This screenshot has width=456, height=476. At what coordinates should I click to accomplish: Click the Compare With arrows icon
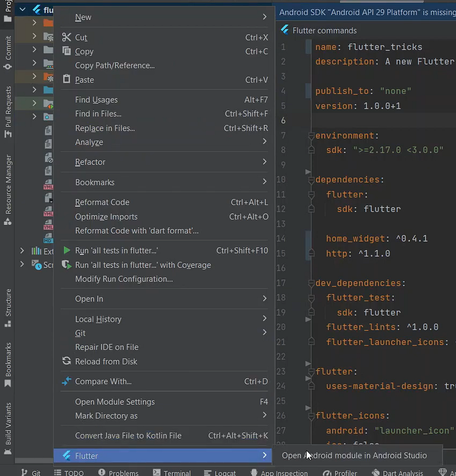point(67,381)
